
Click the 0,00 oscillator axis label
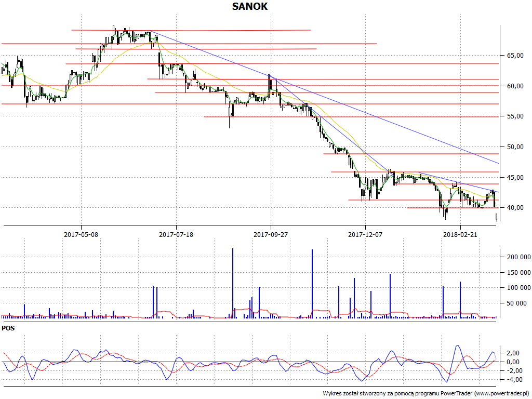513,362
